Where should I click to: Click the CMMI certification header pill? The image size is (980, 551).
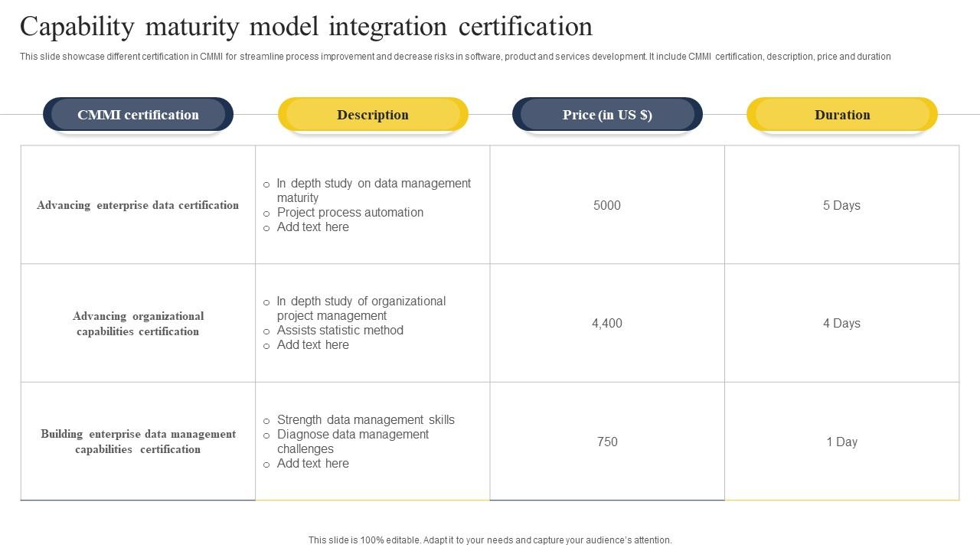click(x=138, y=114)
